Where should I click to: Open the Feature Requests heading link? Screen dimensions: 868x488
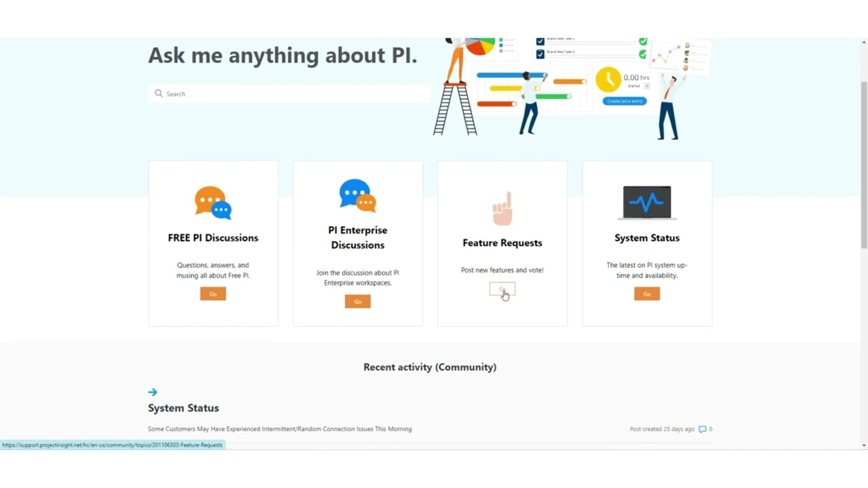coord(502,243)
